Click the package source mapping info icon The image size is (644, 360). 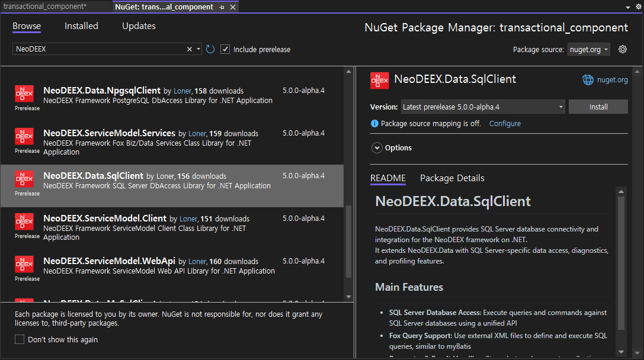pyautogui.click(x=374, y=124)
